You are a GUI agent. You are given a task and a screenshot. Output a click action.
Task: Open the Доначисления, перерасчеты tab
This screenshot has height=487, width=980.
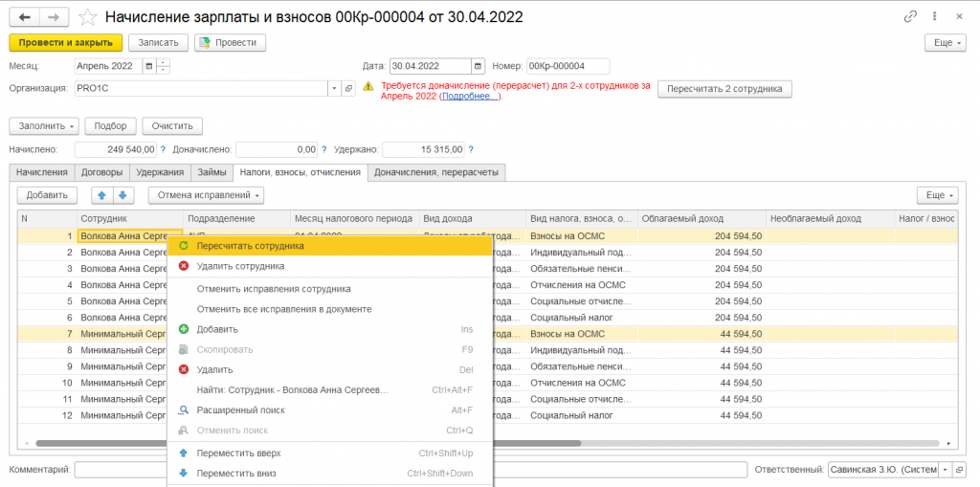coord(436,172)
